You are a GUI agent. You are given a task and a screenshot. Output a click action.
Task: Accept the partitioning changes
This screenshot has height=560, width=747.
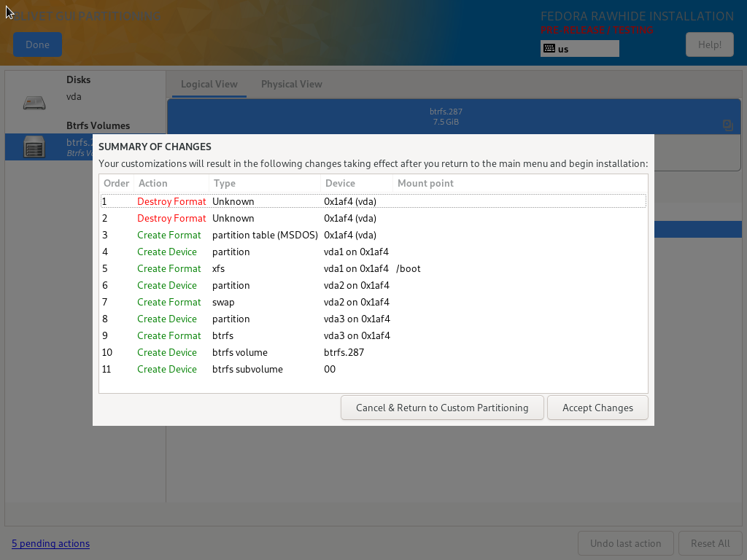tap(597, 408)
